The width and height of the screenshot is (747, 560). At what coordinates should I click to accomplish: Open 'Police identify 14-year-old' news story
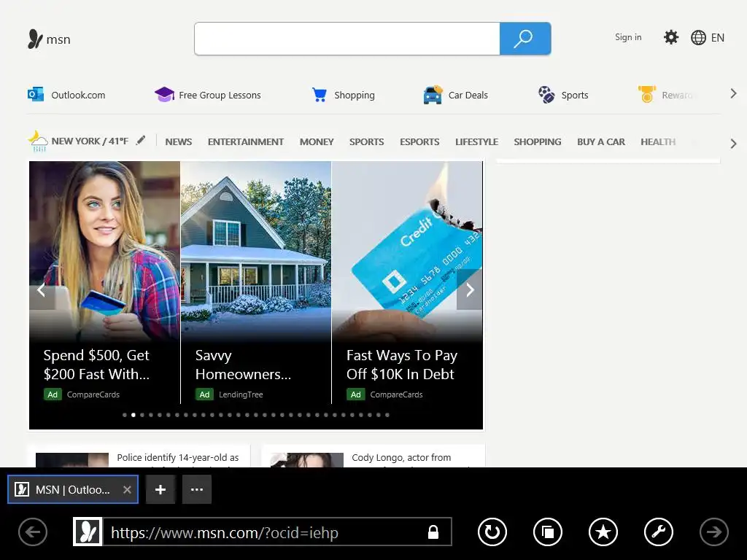coord(178,458)
